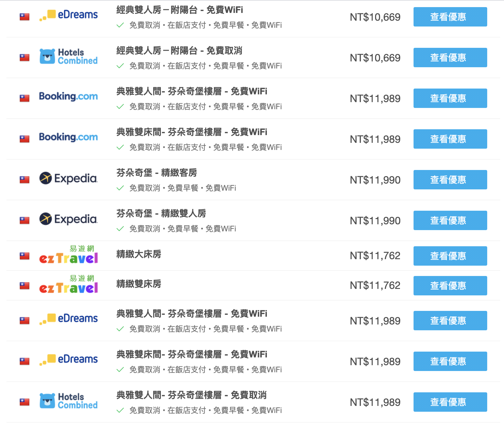Open title 典雅雙人間- 芬朵奇堡樓層 - 免費取消
Screen dimensions: 504x424
pyautogui.click(x=192, y=395)
